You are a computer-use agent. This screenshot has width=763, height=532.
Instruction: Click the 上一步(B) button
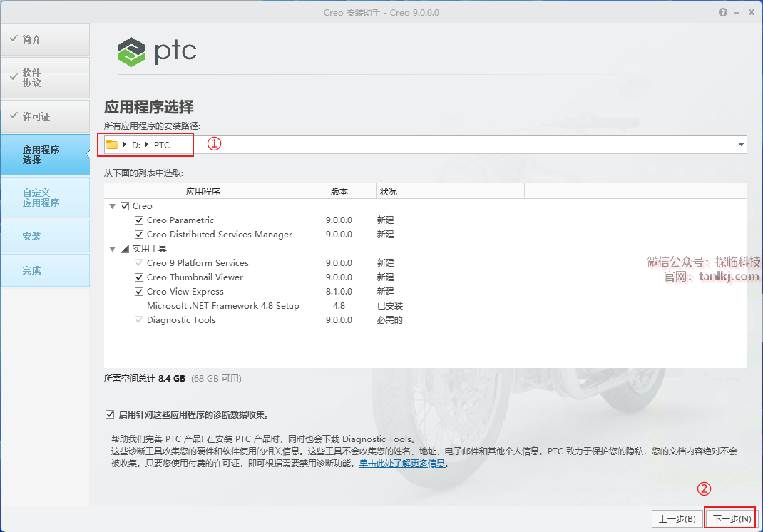(x=677, y=518)
